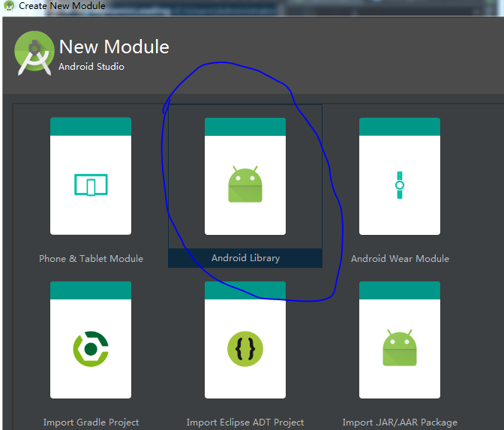Click the watch icon for Android Wear
504x430 pixels.
tap(400, 185)
